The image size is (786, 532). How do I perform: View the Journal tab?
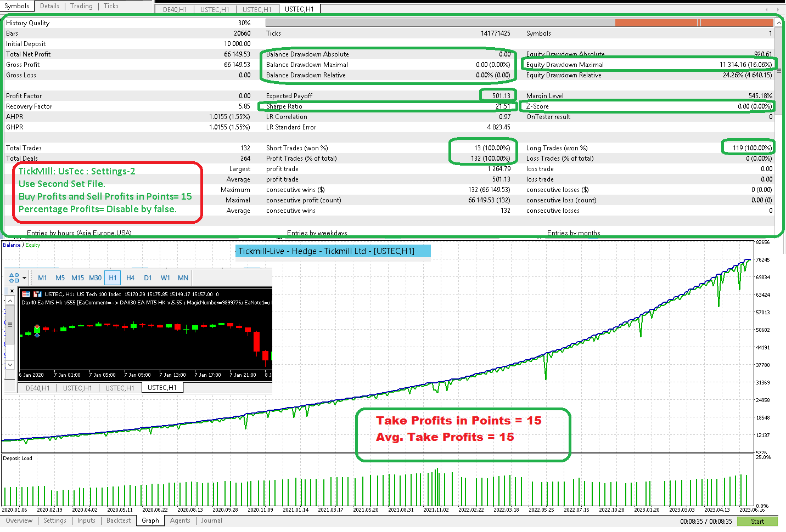point(212,521)
